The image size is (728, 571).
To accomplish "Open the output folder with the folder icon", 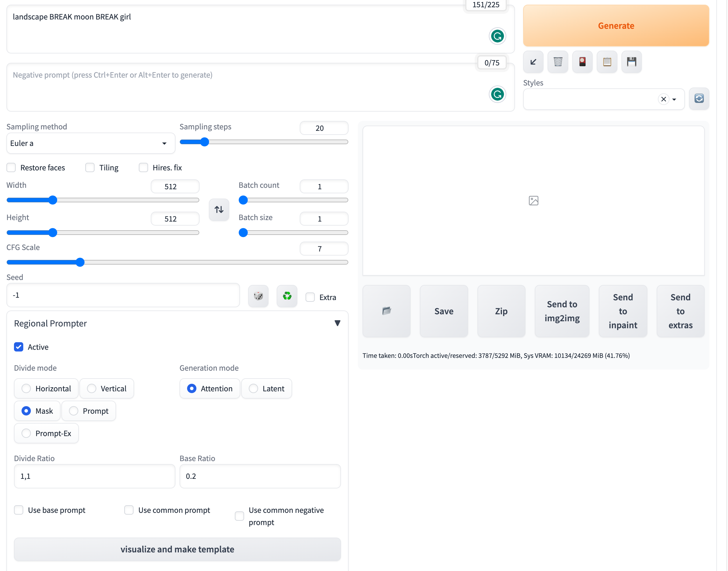I will point(386,311).
